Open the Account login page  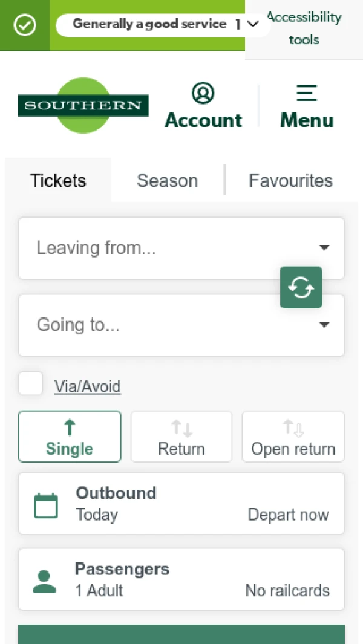pos(203,106)
